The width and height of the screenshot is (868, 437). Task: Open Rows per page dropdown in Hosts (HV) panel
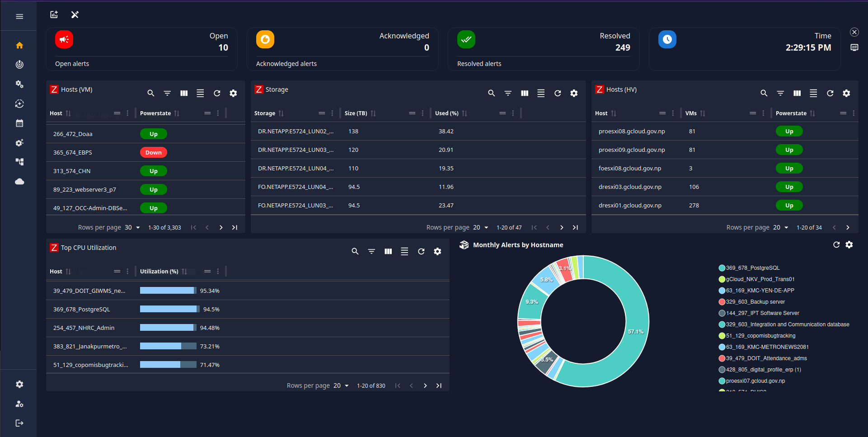coord(782,227)
